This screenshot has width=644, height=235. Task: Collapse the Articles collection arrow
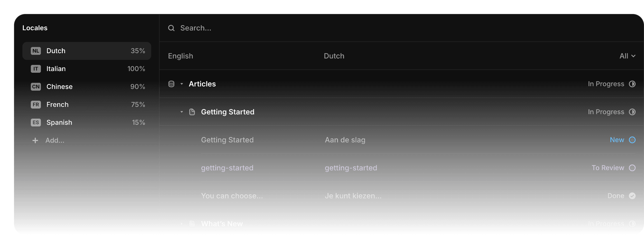point(182,84)
